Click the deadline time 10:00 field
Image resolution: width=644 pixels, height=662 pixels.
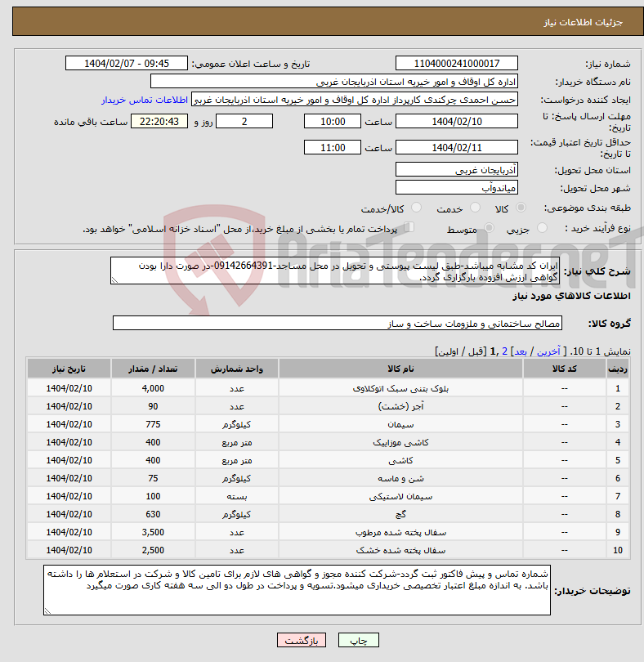point(333,122)
